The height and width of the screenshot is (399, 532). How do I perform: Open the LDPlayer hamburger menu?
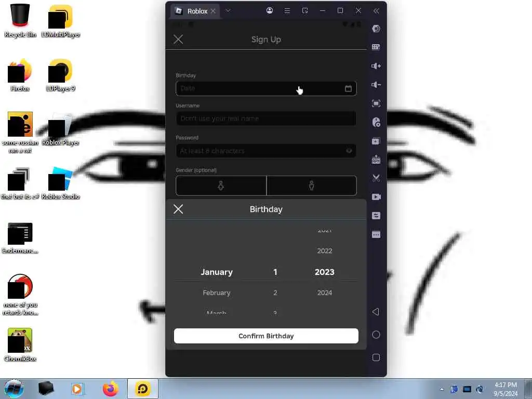pyautogui.click(x=287, y=11)
